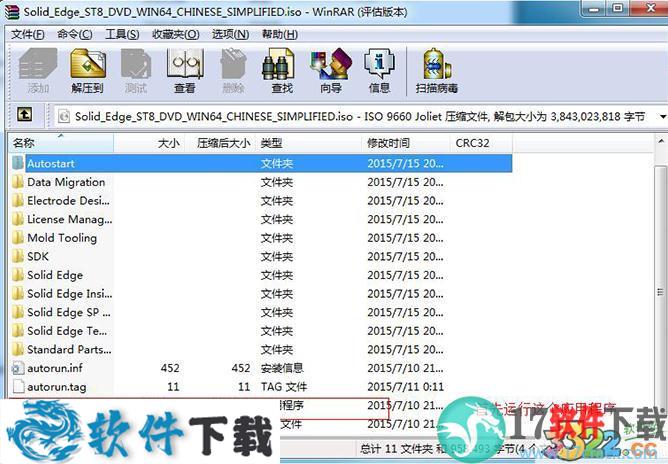Screen dimensions: 668x464
Task: Select the Autostart folder row
Action: (x=261, y=163)
